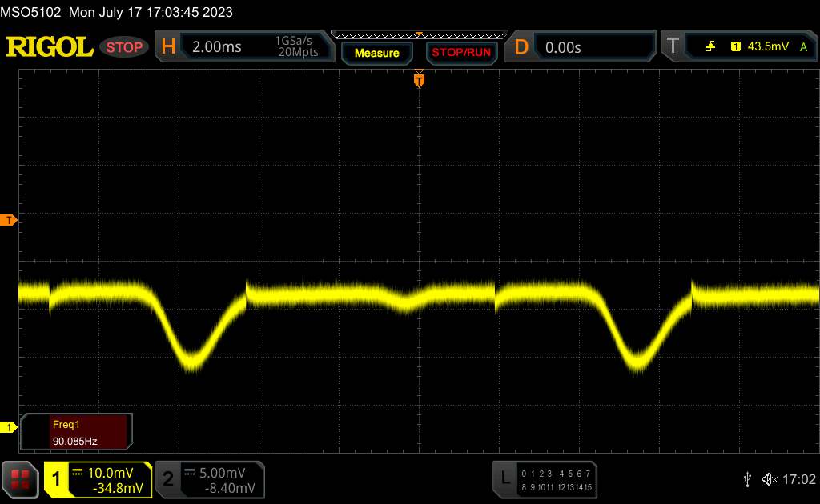Image resolution: width=820 pixels, height=504 pixels.
Task: Click the trigger Auto mode A indicator
Action: click(x=804, y=47)
